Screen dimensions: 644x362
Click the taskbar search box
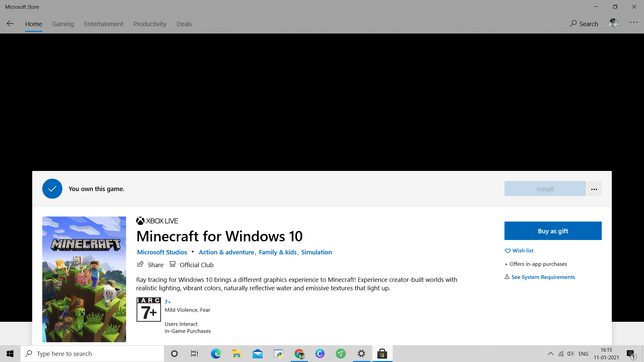click(92, 354)
